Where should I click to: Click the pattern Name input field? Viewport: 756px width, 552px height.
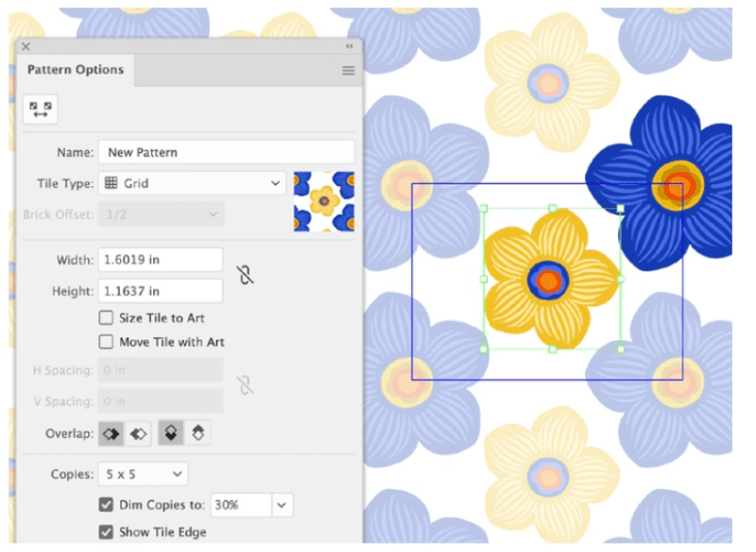pos(226,152)
